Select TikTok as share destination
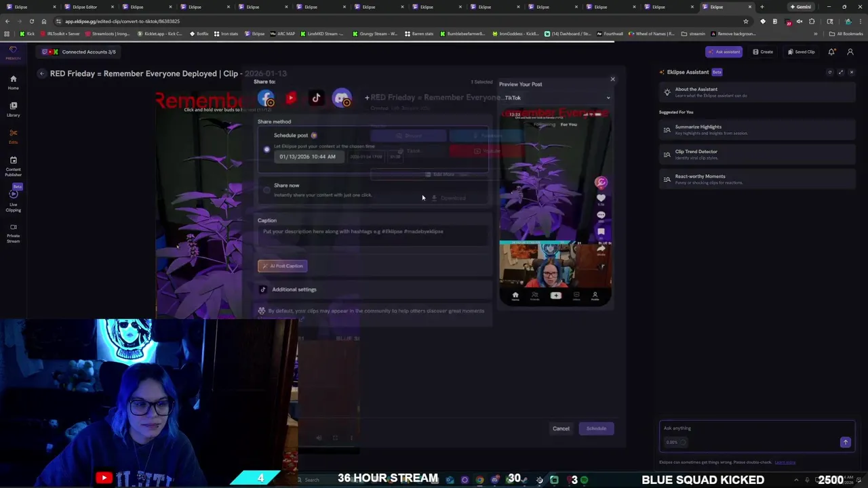The height and width of the screenshot is (488, 868). [x=316, y=98]
